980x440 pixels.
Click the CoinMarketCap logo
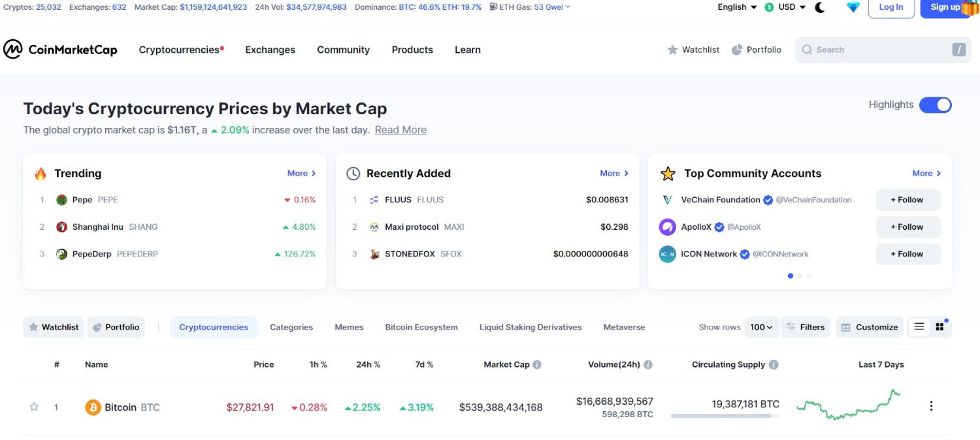pos(60,50)
